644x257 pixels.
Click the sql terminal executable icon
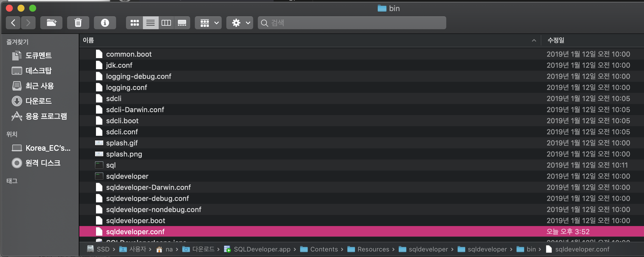99,165
